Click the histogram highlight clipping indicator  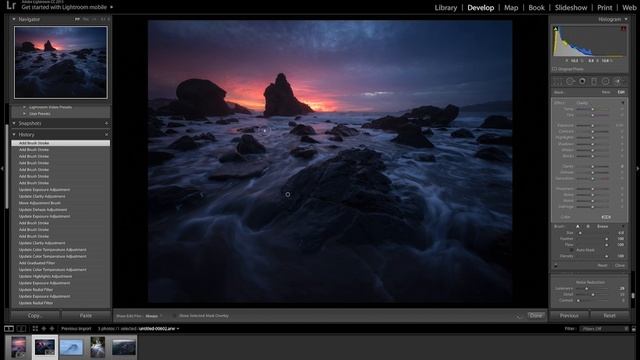tap(623, 29)
